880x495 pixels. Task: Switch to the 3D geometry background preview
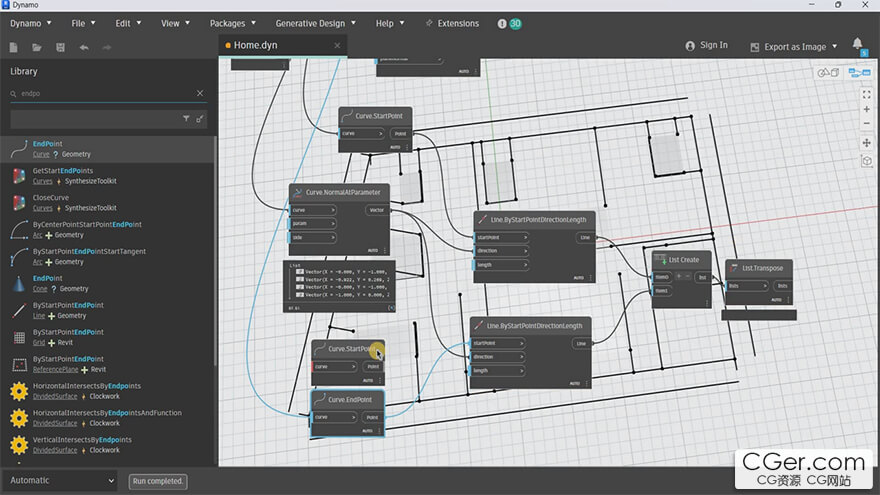[x=828, y=72]
